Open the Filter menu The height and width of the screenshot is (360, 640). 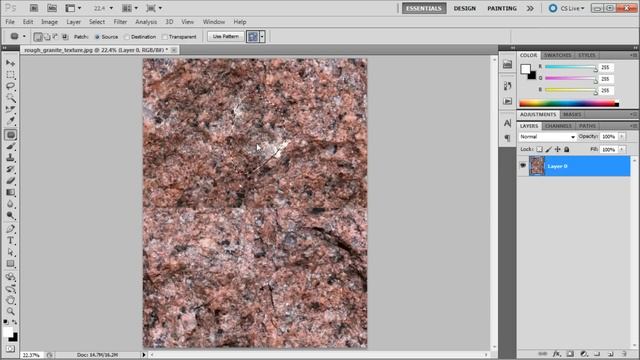pyautogui.click(x=120, y=22)
